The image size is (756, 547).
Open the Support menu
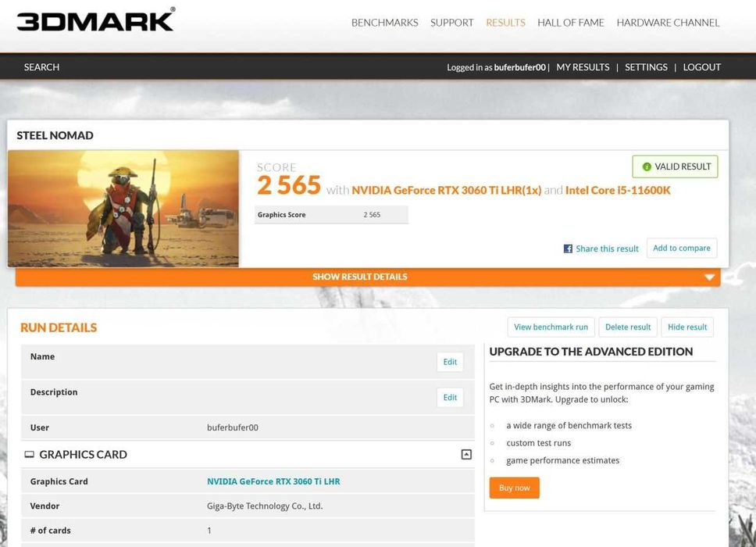tap(451, 23)
